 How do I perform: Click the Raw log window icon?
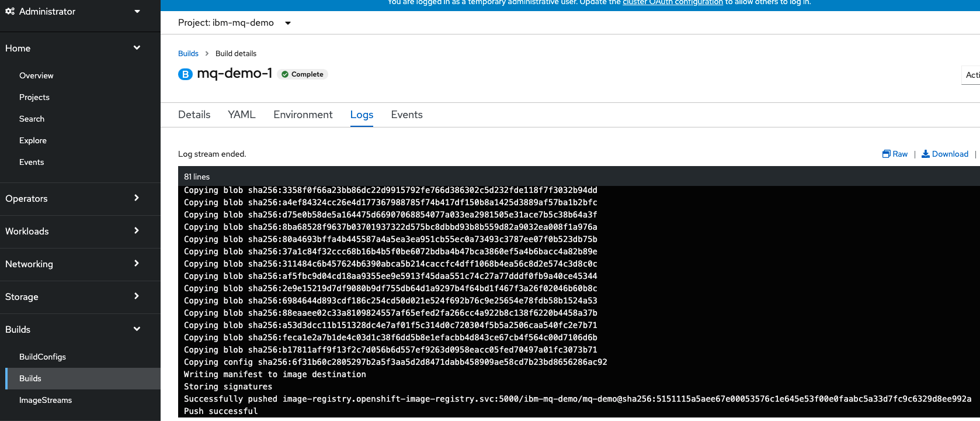tap(886, 154)
